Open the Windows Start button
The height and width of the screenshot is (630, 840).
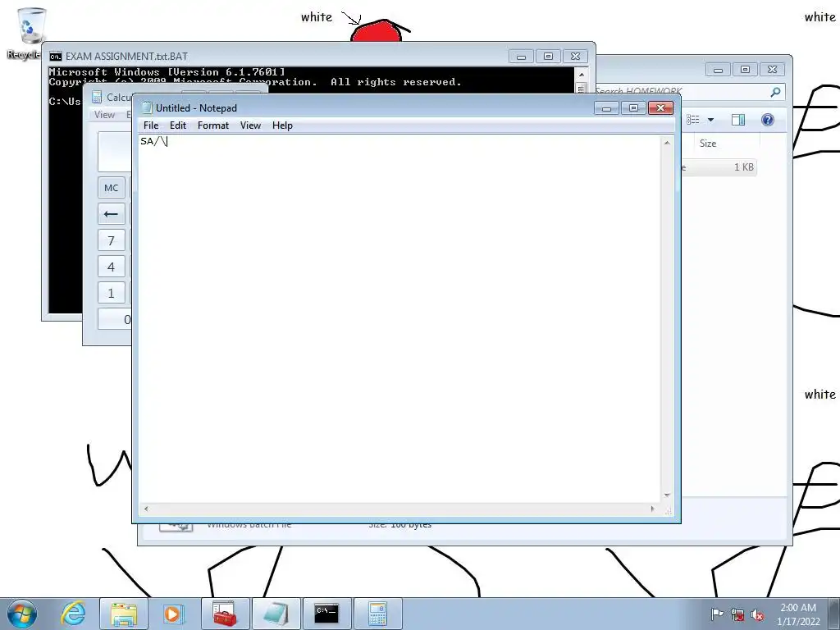click(22, 614)
